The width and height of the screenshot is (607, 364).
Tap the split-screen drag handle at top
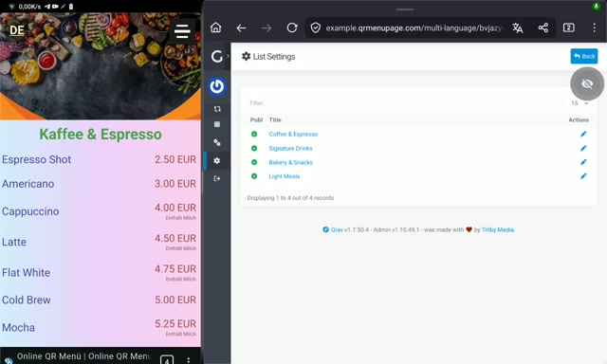pyautogui.click(x=405, y=9)
